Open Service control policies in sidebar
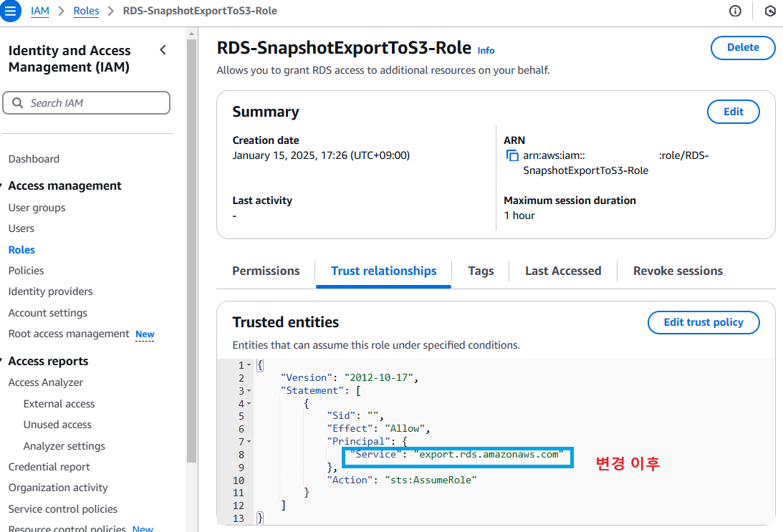The height and width of the screenshot is (532, 783). (63, 509)
